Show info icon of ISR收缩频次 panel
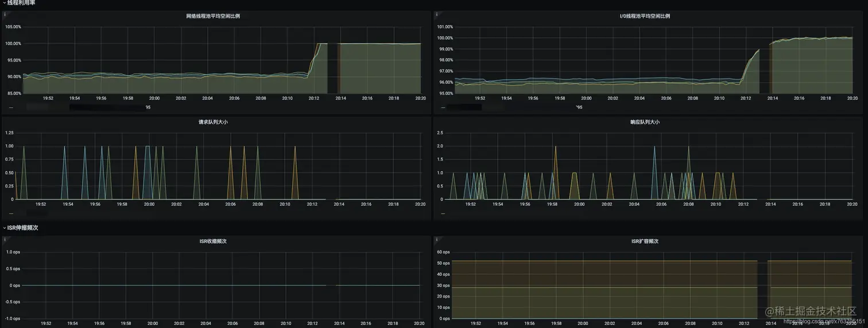 [5, 239]
